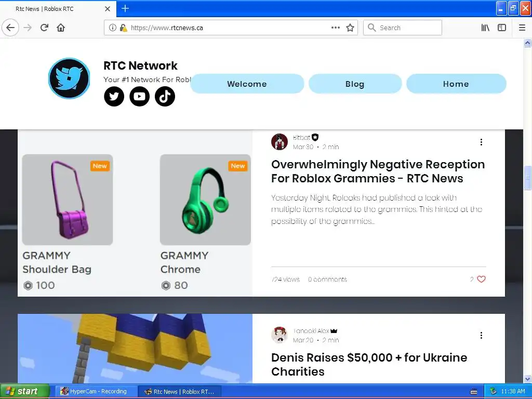The height and width of the screenshot is (399, 532).
Task: Select the Rtc News | Roblox RTC tab
Action: tap(58, 9)
